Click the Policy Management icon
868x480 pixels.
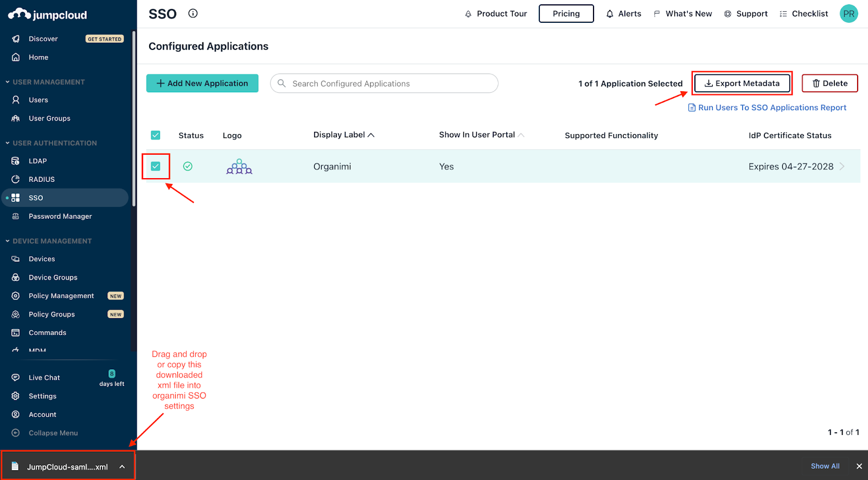pyautogui.click(x=16, y=296)
